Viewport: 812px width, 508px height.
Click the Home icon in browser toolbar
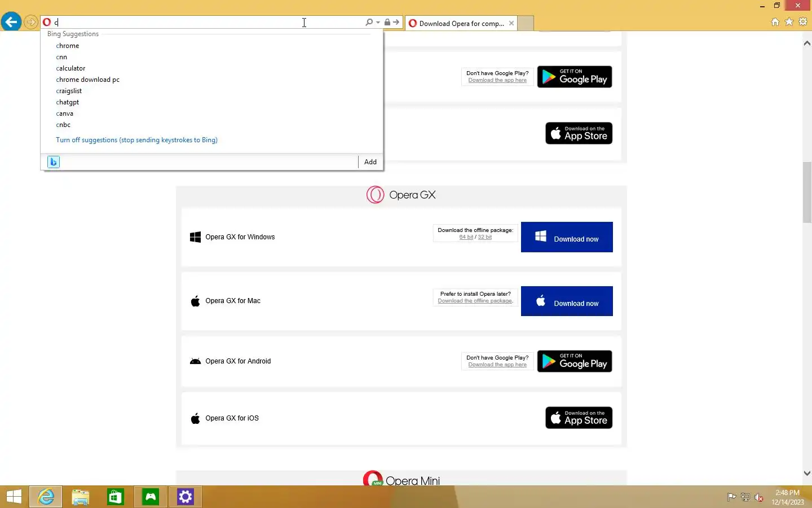pos(775,22)
